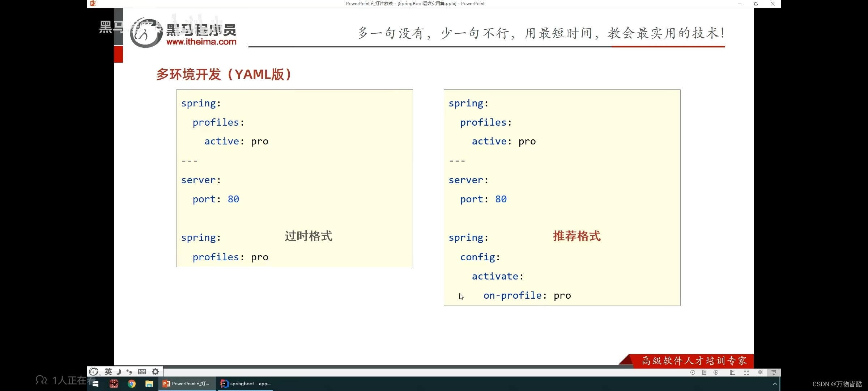Image resolution: width=868 pixels, height=391 pixels.
Task: Open the Windows Start menu
Action: [x=95, y=384]
